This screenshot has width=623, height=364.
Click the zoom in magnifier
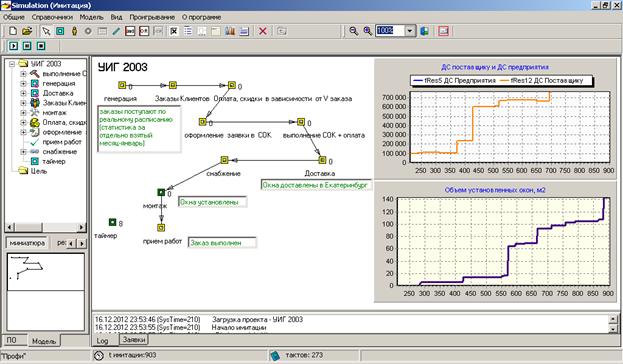[x=368, y=31]
